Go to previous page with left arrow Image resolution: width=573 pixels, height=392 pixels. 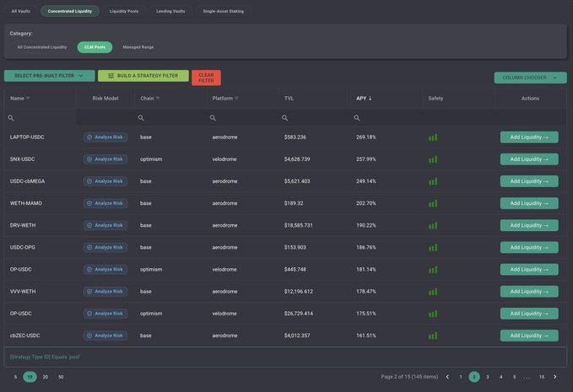pos(447,377)
